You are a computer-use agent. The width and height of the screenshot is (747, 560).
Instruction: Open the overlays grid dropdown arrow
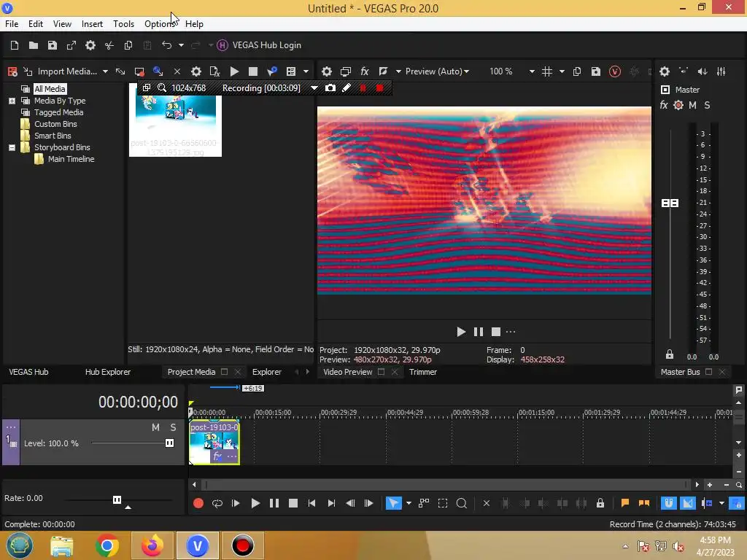tap(562, 71)
